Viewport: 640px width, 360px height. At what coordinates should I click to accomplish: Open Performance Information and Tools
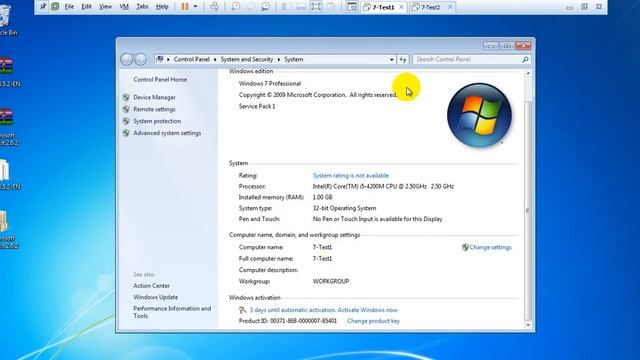[x=172, y=312]
